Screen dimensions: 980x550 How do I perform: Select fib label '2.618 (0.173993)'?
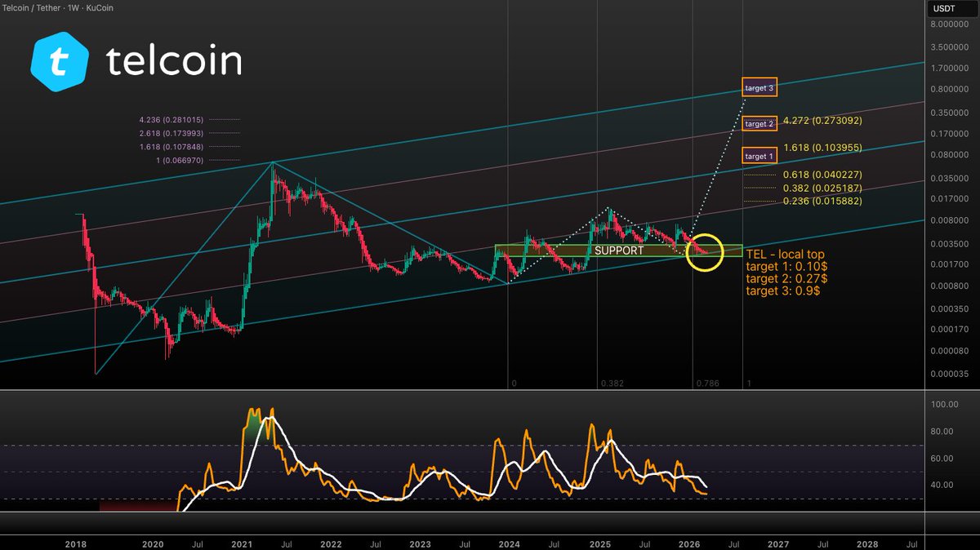(x=171, y=133)
